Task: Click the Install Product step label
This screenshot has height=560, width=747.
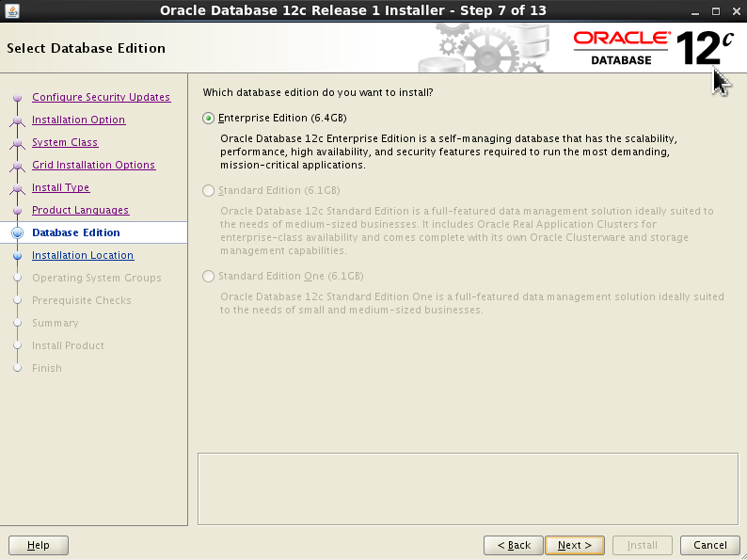Action: (68, 345)
